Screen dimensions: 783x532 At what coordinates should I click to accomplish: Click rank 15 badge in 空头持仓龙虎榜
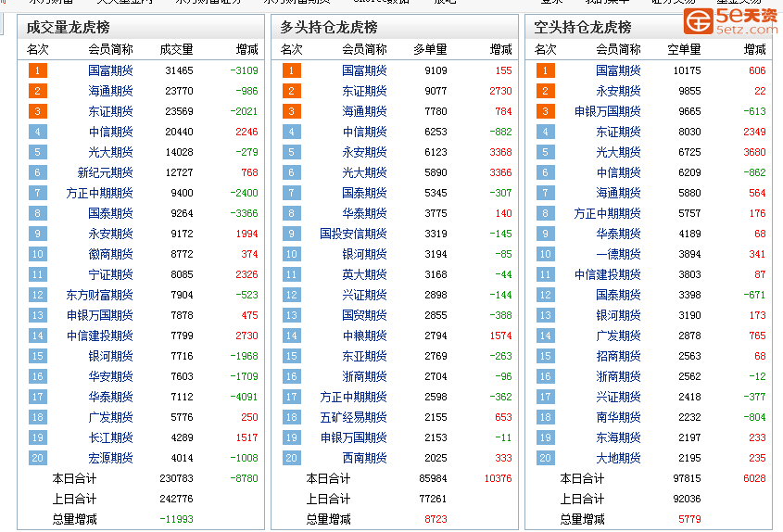(545, 356)
